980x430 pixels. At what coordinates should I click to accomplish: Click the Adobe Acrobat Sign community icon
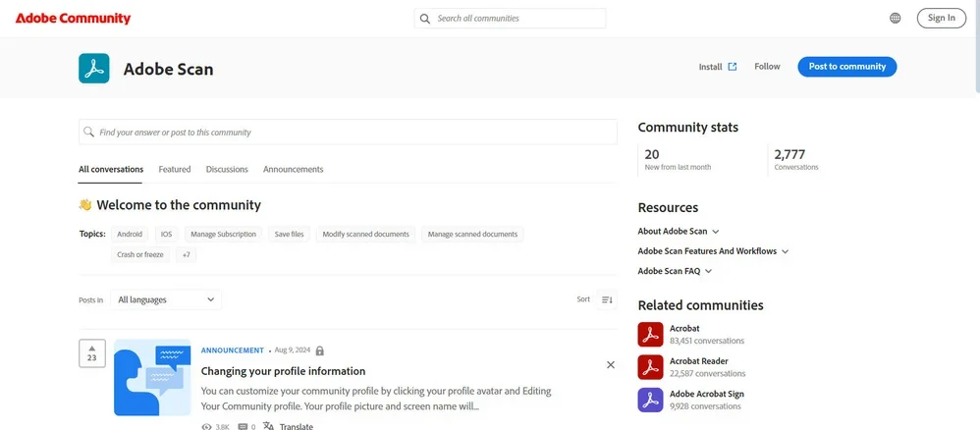click(x=650, y=400)
